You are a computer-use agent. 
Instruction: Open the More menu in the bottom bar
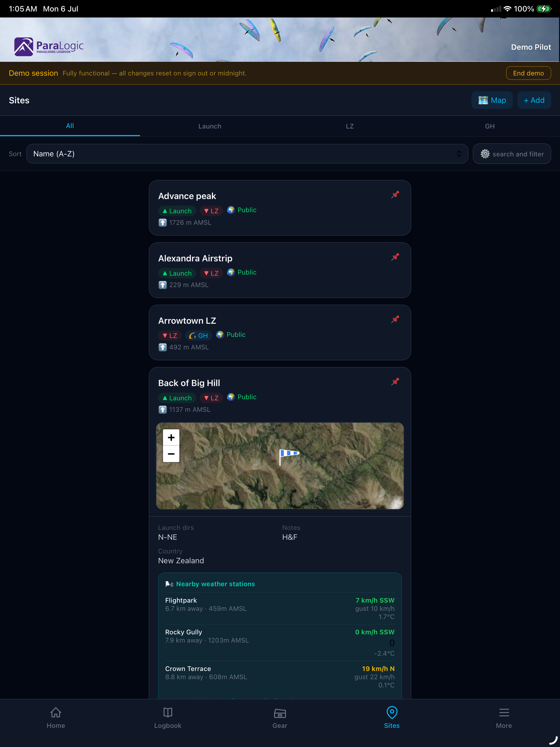pyautogui.click(x=504, y=718)
